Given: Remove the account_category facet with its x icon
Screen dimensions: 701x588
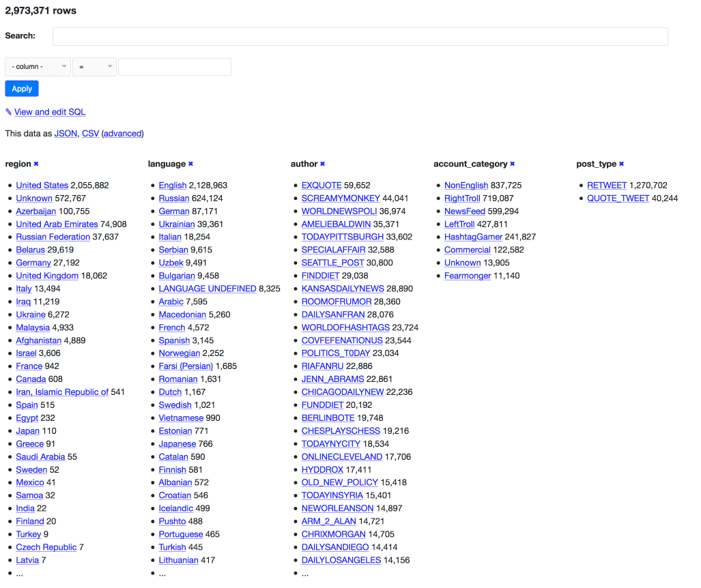Looking at the screenshot, I should 513,164.
